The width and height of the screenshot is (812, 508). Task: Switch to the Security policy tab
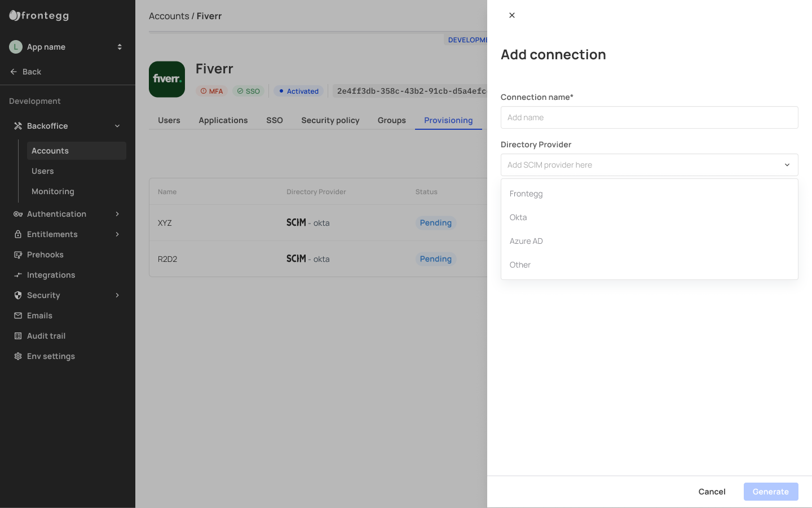tap(330, 120)
